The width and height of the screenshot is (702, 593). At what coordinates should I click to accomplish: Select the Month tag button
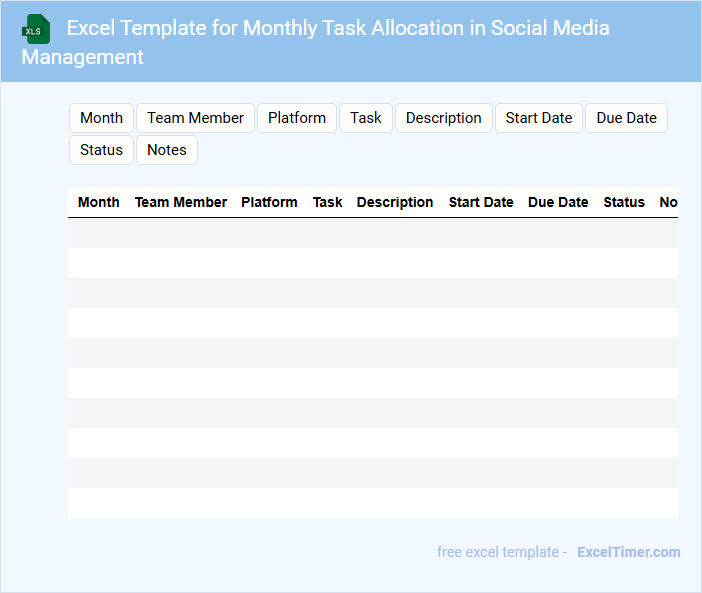(x=101, y=118)
